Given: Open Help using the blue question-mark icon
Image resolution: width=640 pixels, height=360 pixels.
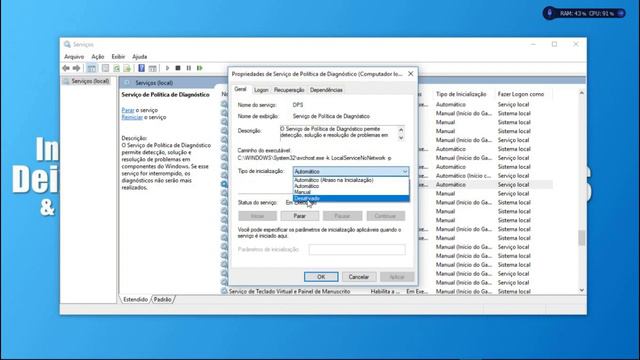Looking at the screenshot, I should point(141,68).
